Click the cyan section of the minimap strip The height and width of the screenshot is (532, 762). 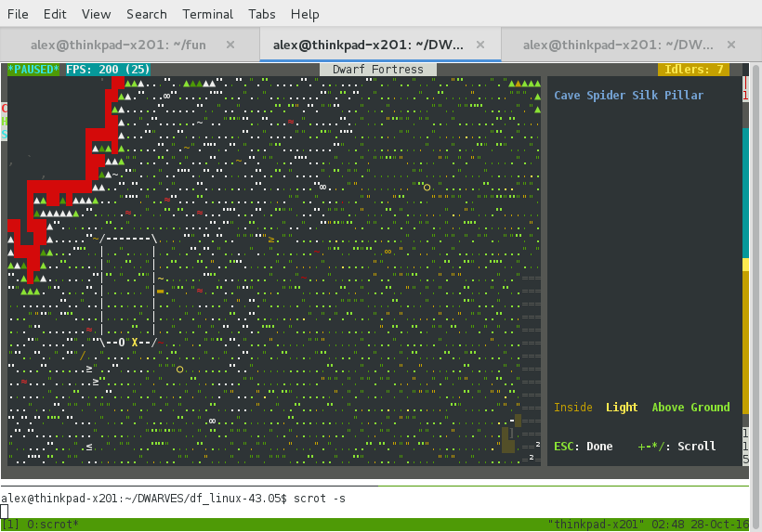click(x=745, y=193)
